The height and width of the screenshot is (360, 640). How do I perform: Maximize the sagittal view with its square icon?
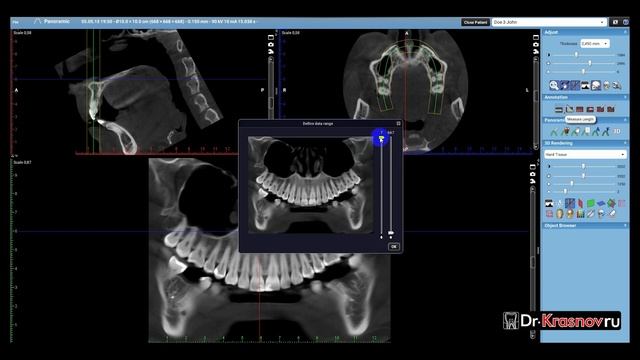pos(271,38)
